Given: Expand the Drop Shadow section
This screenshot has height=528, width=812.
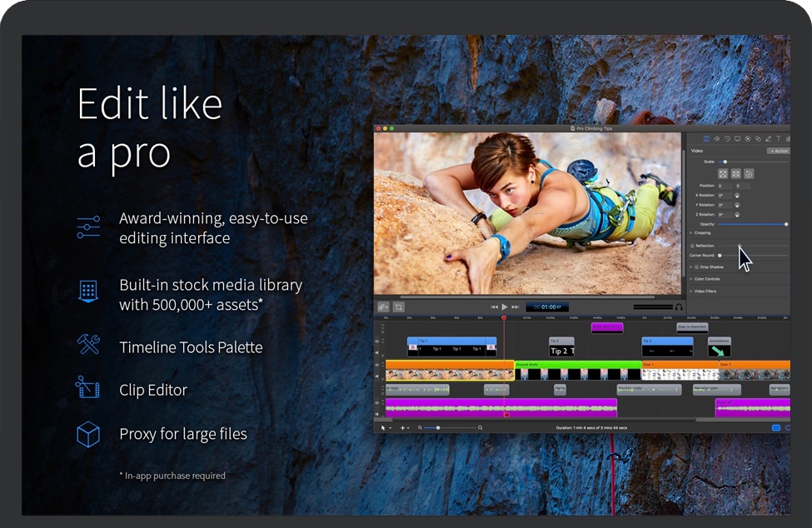Looking at the screenshot, I should (691, 267).
